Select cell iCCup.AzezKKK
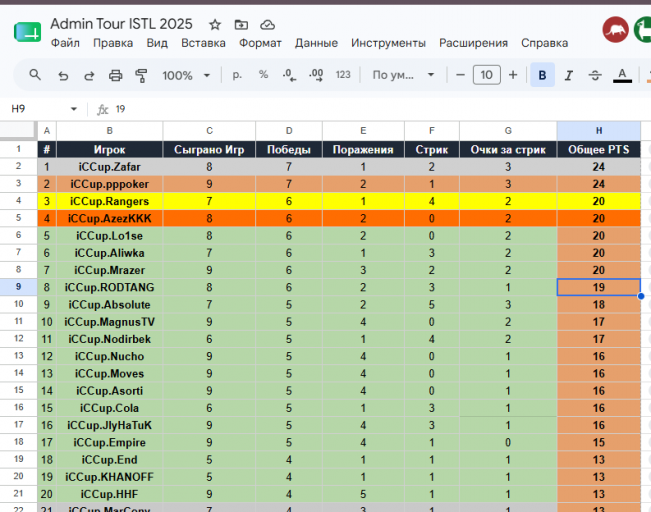The width and height of the screenshot is (651, 512). [x=110, y=218]
